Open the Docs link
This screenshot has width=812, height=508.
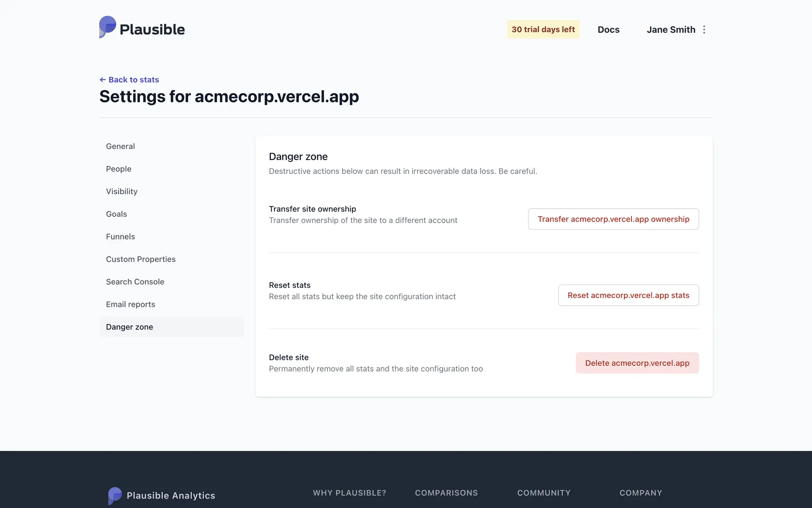click(608, 30)
